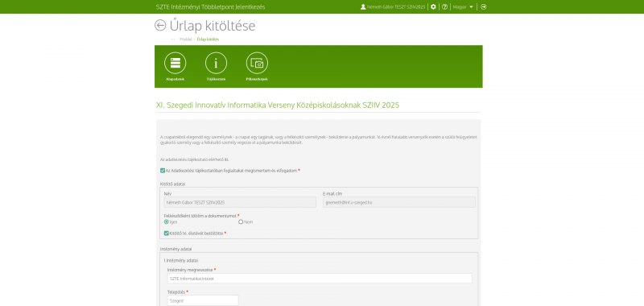Open help via the question mark icon

445,7
